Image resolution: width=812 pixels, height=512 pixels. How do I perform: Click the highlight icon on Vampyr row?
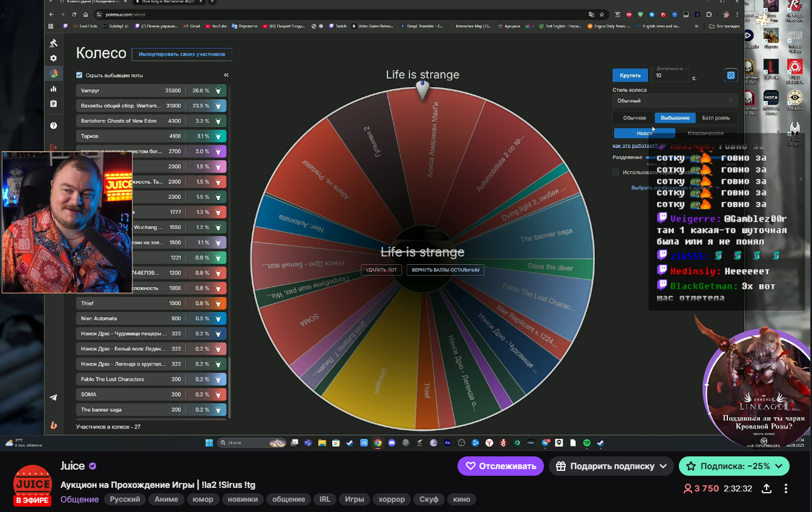tap(218, 91)
